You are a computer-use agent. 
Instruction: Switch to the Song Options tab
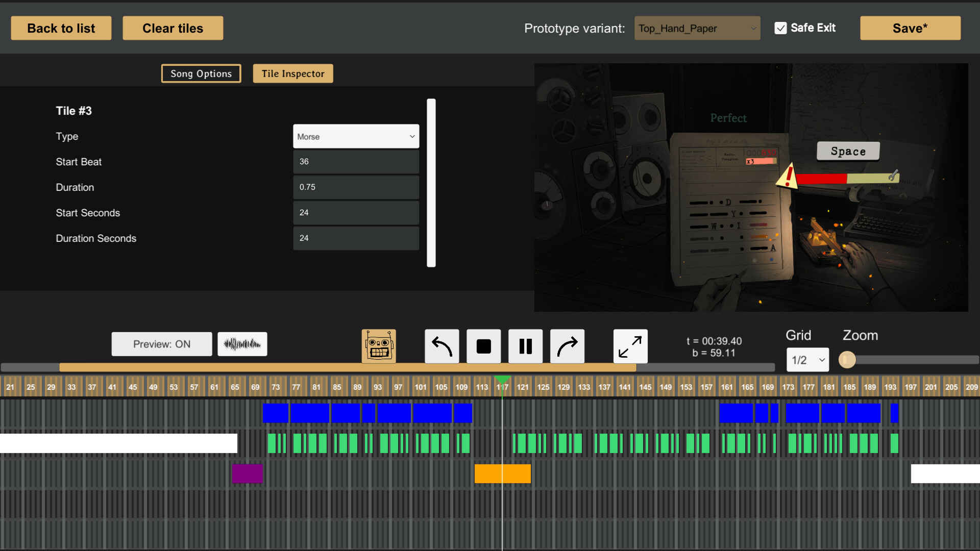(201, 73)
